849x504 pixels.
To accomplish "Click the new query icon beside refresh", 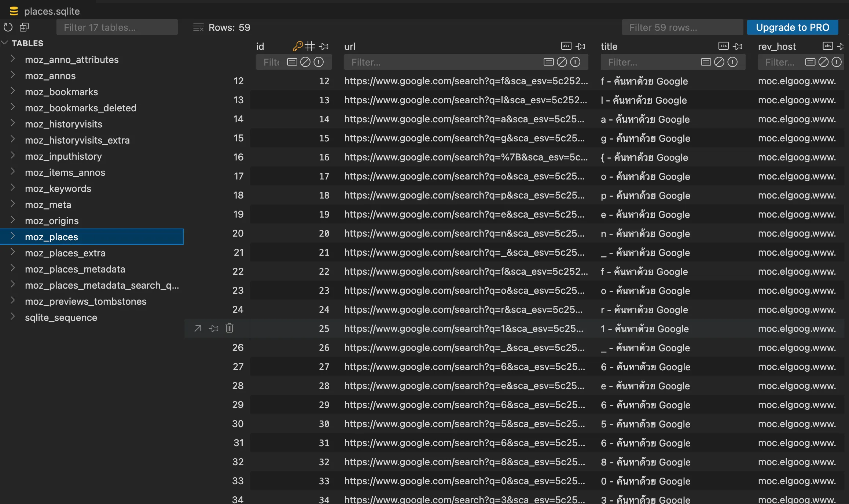I will (x=24, y=27).
